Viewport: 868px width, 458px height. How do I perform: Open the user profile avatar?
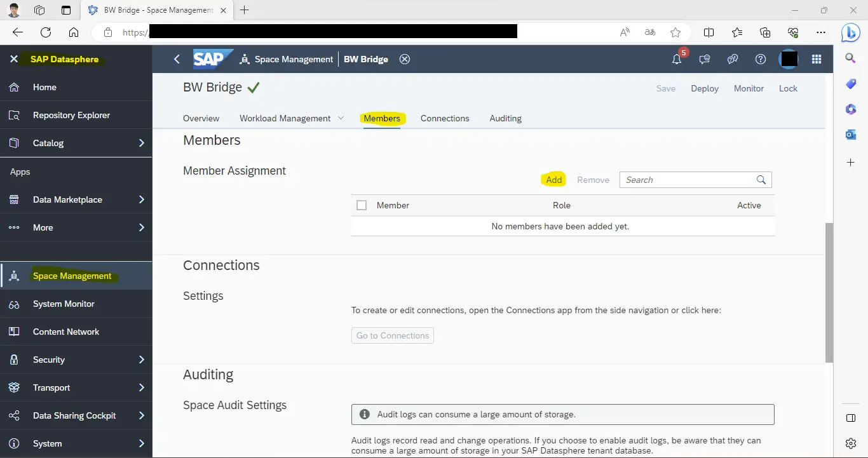pyautogui.click(x=789, y=59)
